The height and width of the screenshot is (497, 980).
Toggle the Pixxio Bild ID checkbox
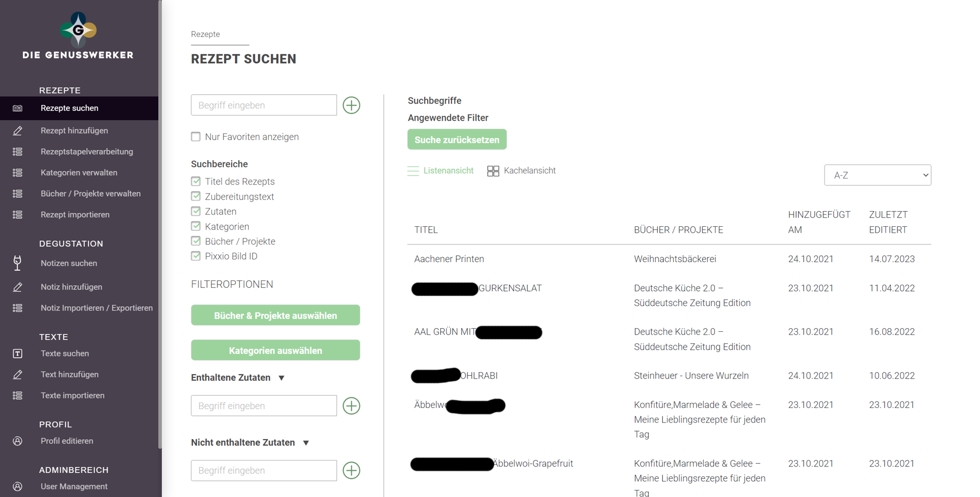click(x=196, y=256)
